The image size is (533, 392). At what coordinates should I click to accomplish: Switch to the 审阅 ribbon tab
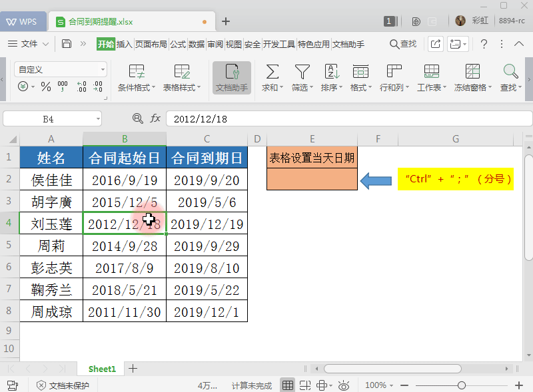[215, 44]
